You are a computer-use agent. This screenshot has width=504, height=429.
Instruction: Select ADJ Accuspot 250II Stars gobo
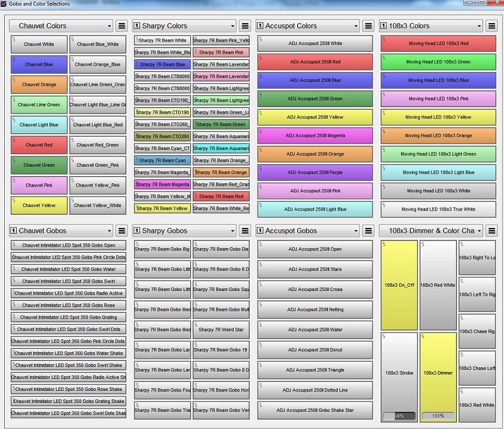coord(315,269)
